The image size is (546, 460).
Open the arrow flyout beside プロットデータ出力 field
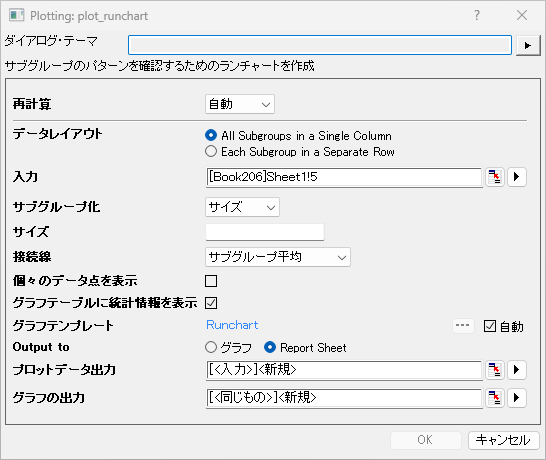coord(516,370)
